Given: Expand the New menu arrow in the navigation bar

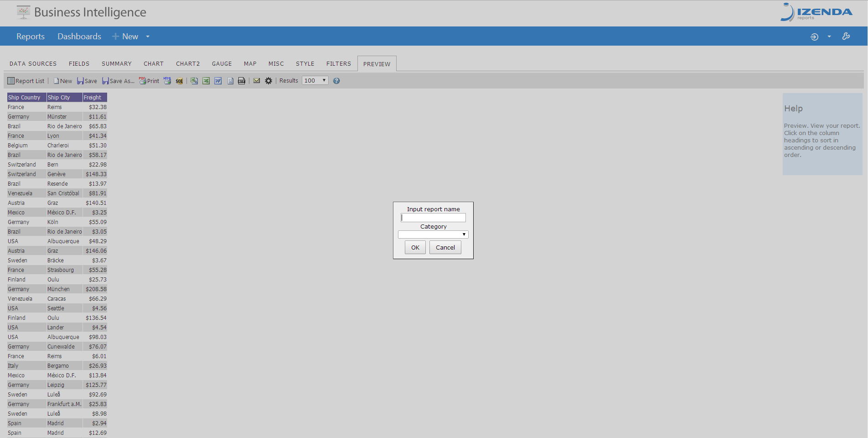Looking at the screenshot, I should (x=148, y=36).
